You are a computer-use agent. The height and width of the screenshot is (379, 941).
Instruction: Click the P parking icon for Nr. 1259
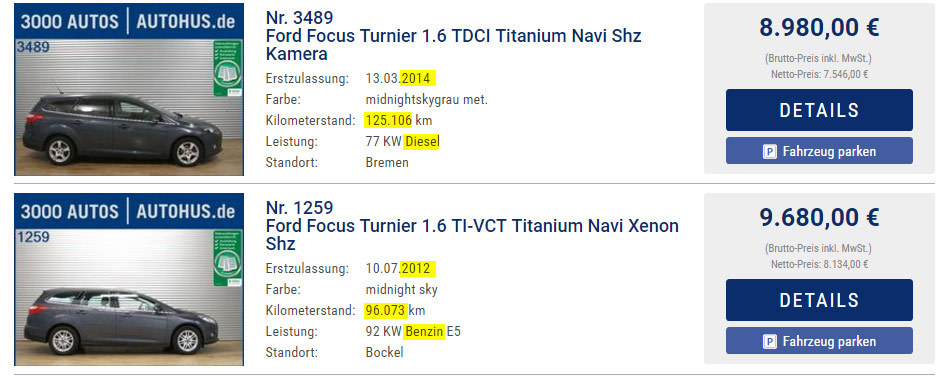(x=769, y=342)
